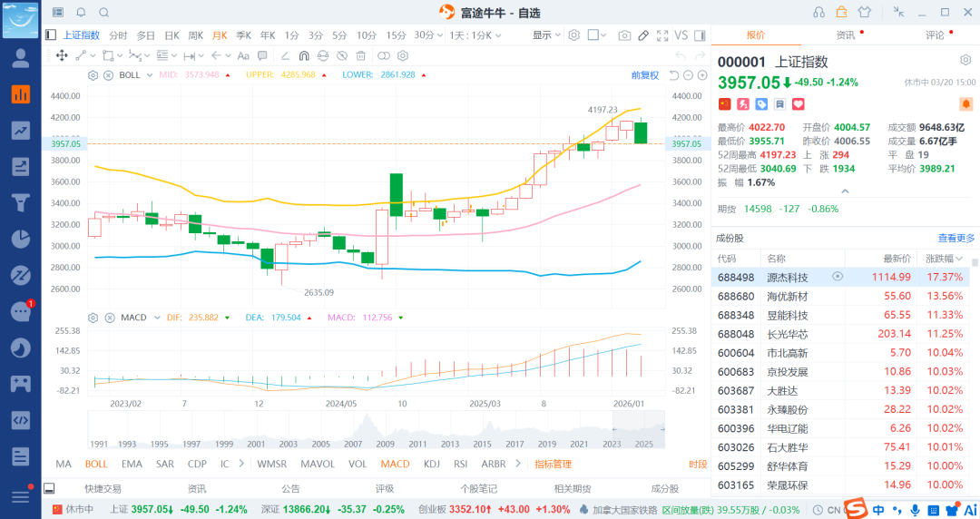Open 指标管理 indicator management

pyautogui.click(x=553, y=464)
